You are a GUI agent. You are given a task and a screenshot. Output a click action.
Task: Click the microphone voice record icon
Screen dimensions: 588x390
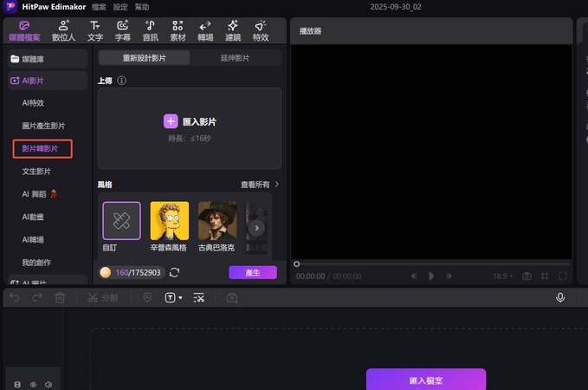coord(560,297)
